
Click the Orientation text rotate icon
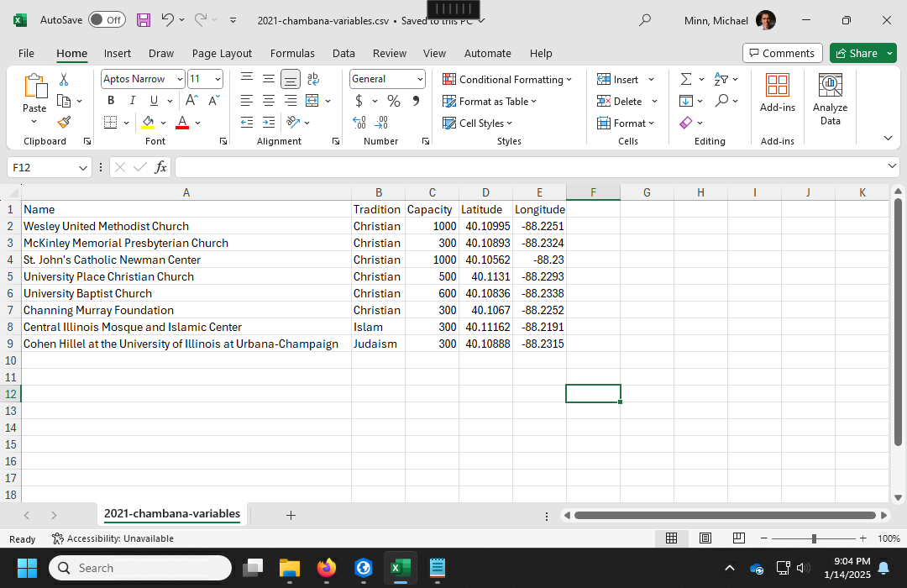pyautogui.click(x=293, y=122)
